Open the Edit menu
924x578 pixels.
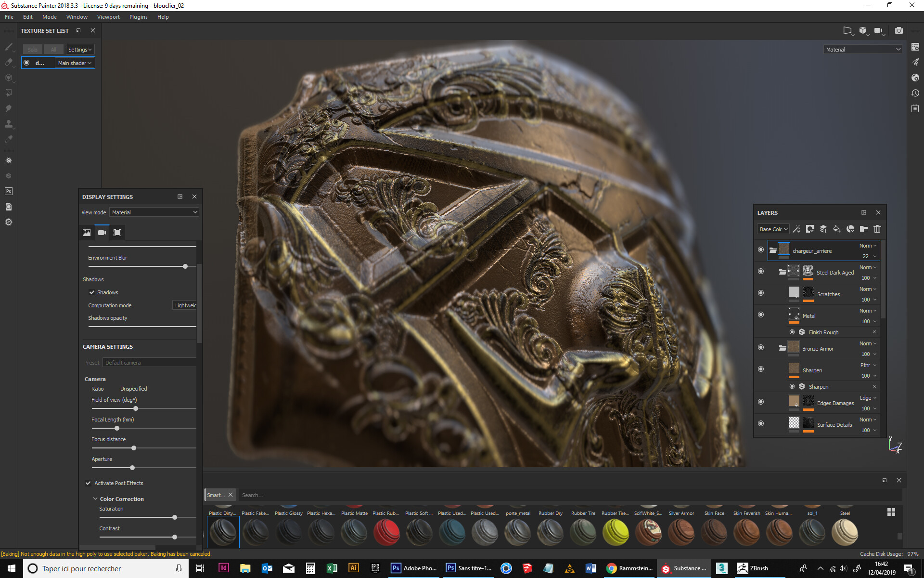28,17
